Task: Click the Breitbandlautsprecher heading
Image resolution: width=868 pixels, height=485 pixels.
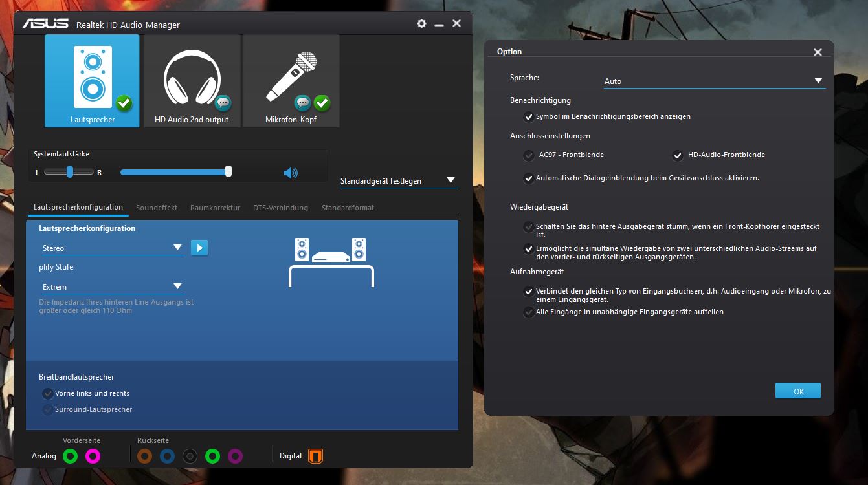Action: (76, 377)
